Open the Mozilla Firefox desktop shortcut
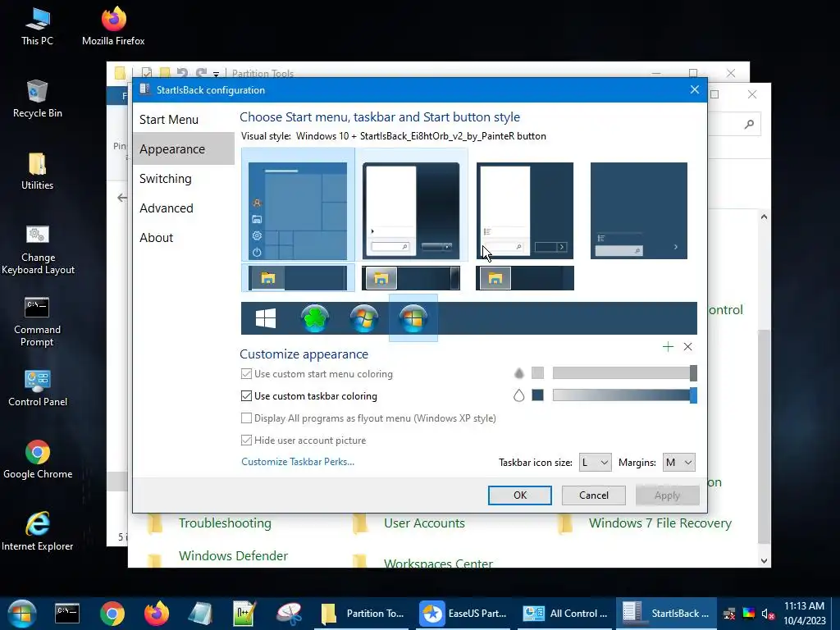The height and width of the screenshot is (630, 840). (x=113, y=26)
